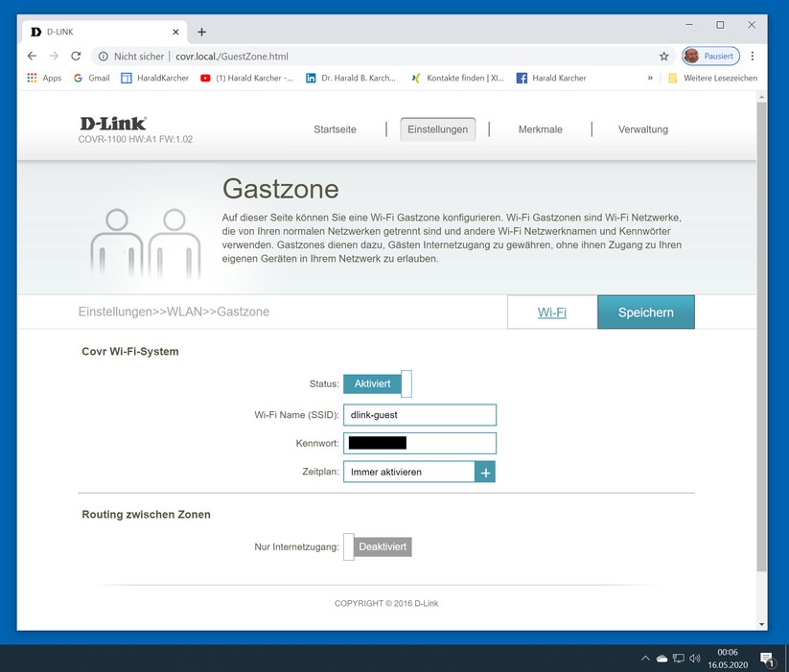Click the browser reload page icon

[76, 57]
